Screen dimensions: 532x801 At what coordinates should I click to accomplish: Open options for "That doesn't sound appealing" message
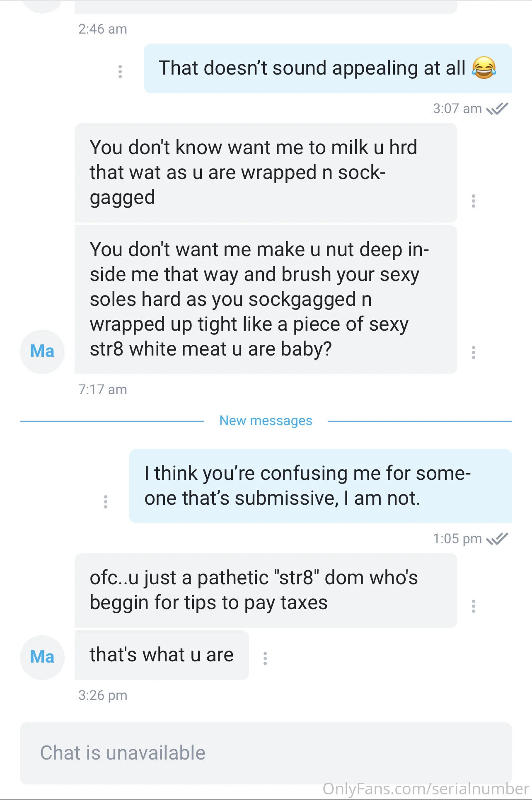click(x=120, y=72)
